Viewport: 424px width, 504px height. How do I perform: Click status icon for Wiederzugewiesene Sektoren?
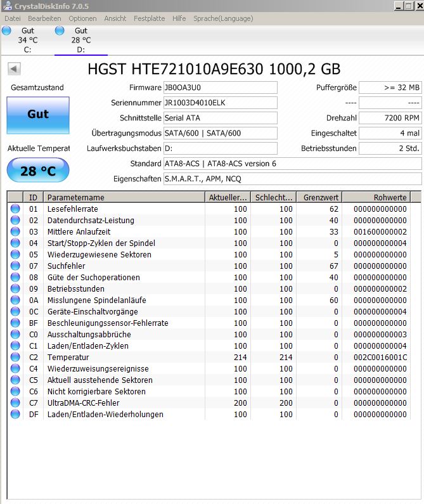pyautogui.click(x=15, y=254)
